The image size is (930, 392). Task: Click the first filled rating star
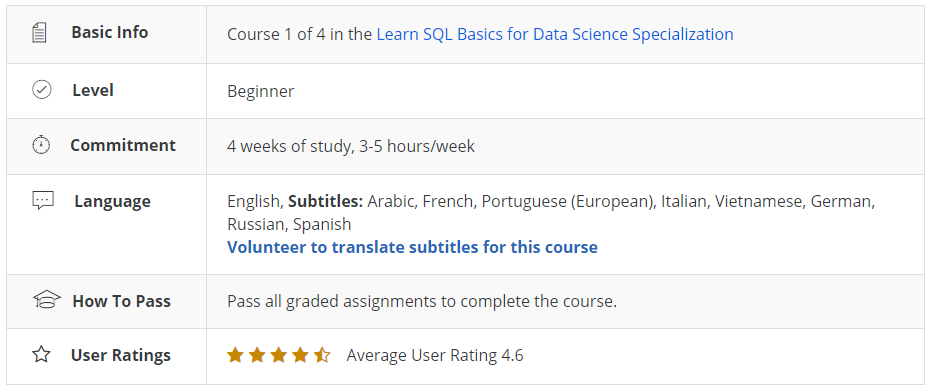pos(235,355)
